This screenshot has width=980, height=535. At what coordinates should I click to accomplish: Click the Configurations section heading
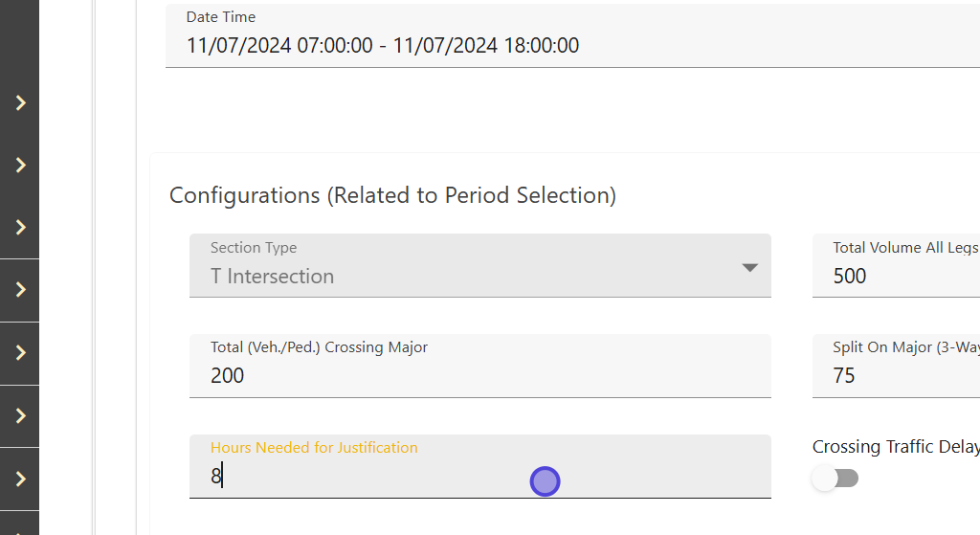pos(392,195)
